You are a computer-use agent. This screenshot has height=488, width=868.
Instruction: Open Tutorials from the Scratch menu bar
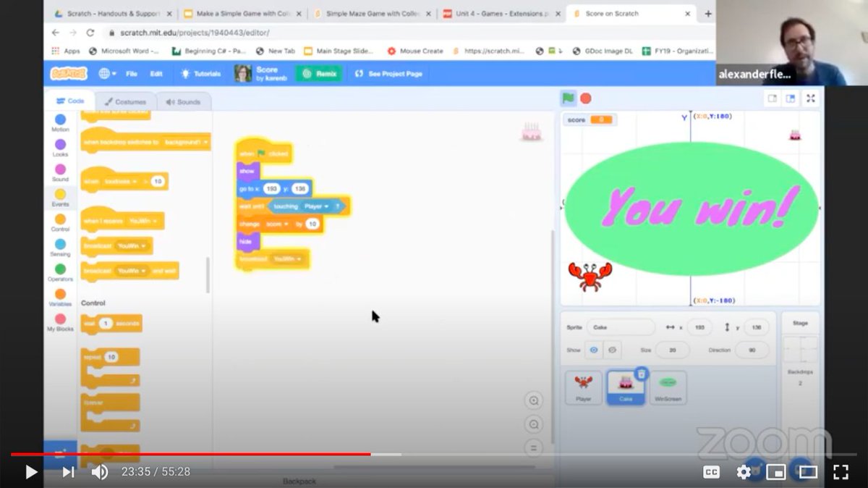tap(201, 73)
